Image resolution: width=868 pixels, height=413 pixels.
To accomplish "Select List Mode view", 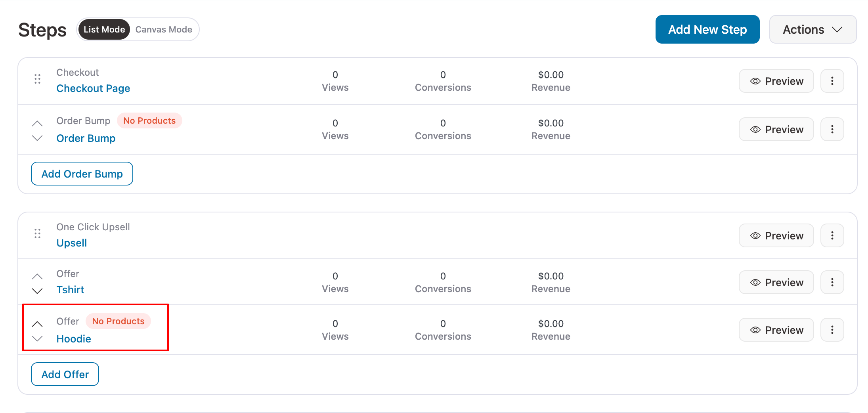I will click(104, 29).
